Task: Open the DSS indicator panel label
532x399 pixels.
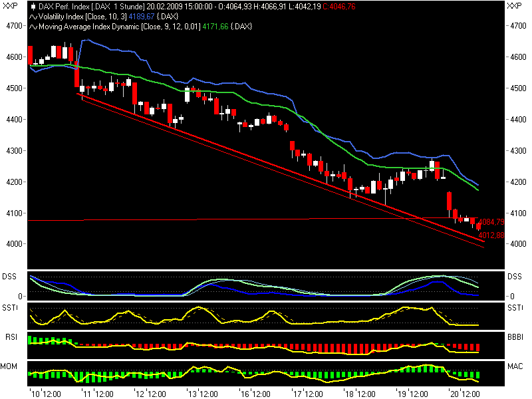Action: (x=9, y=275)
